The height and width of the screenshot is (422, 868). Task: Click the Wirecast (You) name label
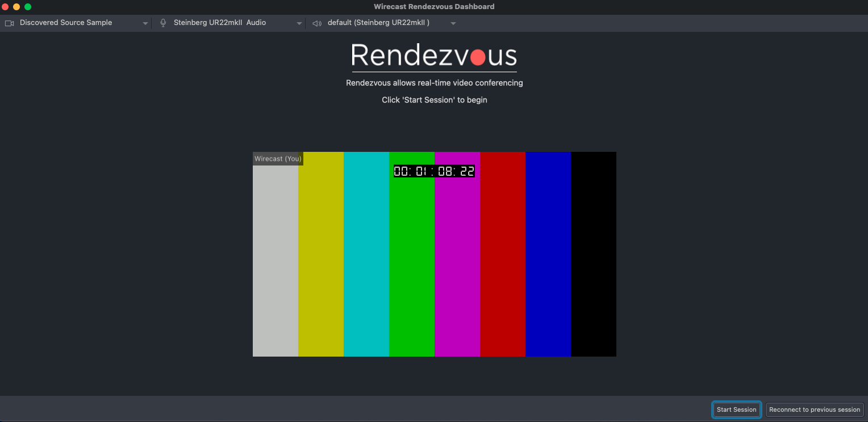tap(278, 159)
